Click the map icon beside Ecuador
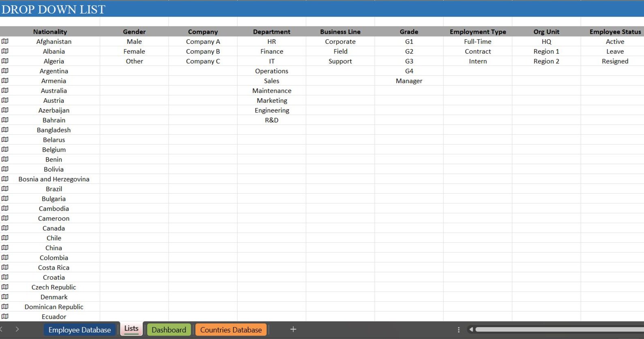This screenshot has width=644, height=339. click(5, 316)
